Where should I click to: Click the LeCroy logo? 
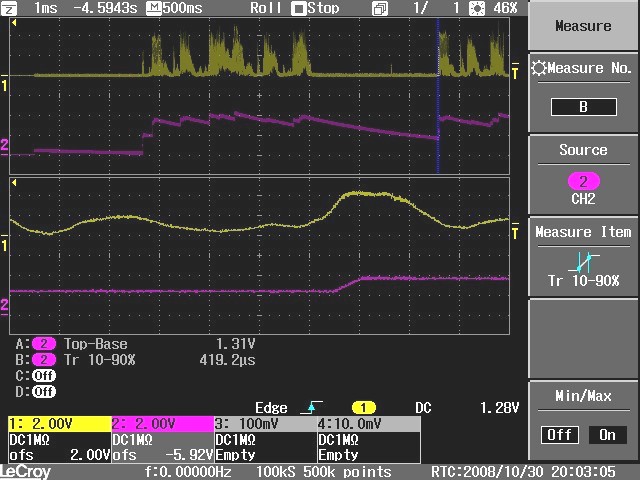pyautogui.click(x=26, y=472)
